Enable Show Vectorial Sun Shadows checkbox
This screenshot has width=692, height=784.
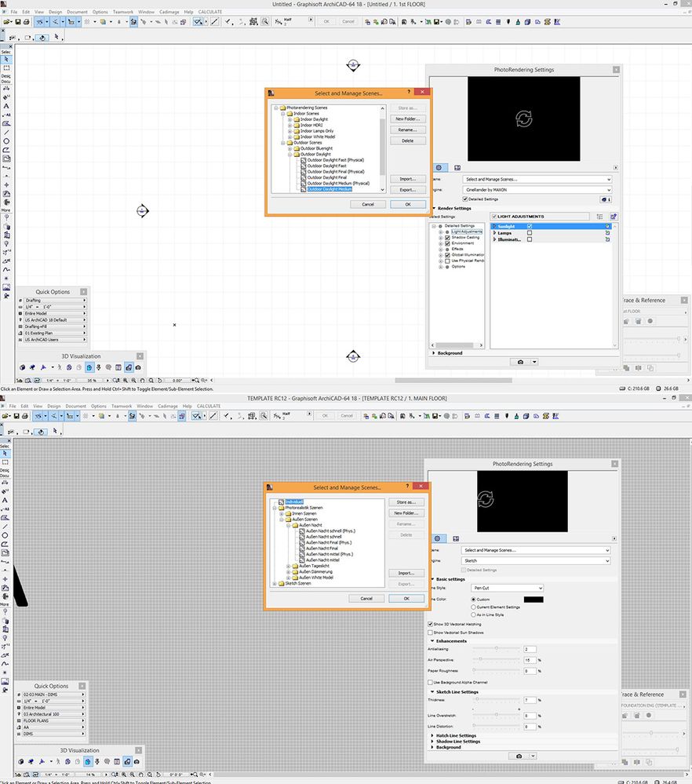(x=430, y=633)
